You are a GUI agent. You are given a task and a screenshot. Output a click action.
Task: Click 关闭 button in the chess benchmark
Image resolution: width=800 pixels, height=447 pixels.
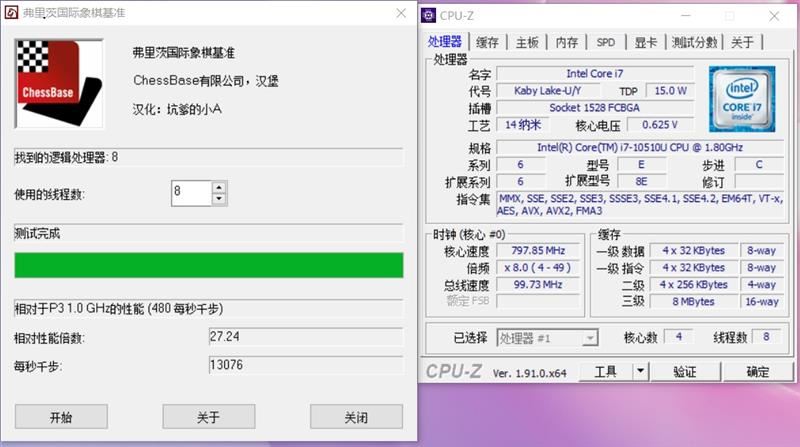coord(356,417)
